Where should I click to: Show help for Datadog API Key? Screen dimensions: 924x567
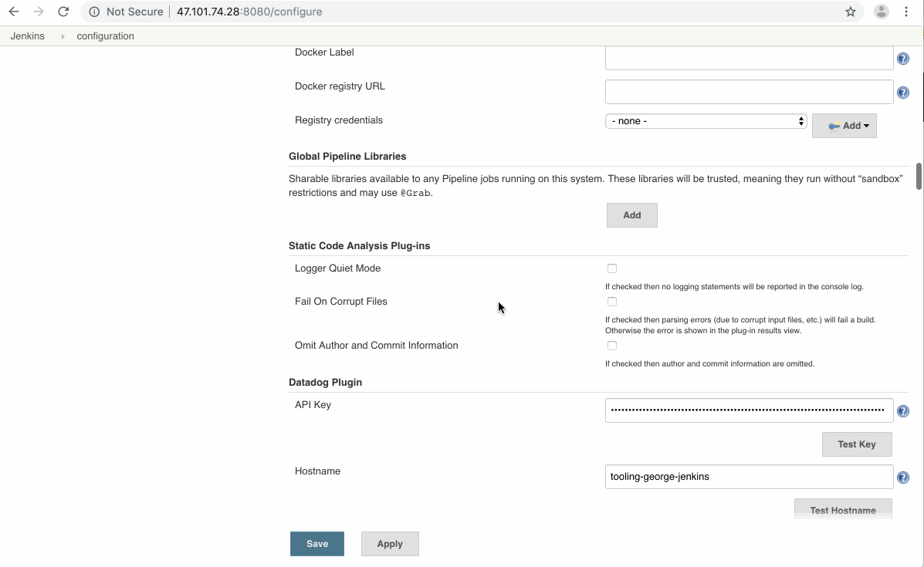(902, 411)
